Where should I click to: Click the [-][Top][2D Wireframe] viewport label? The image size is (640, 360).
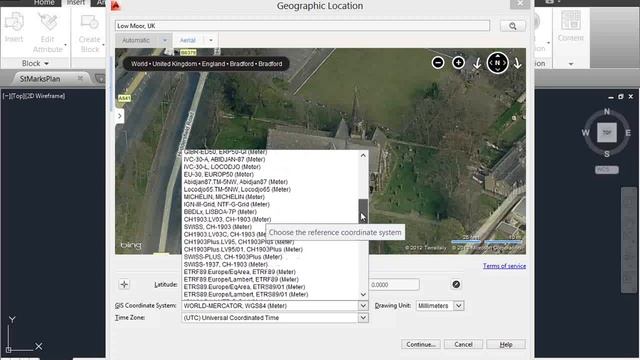coord(34,96)
